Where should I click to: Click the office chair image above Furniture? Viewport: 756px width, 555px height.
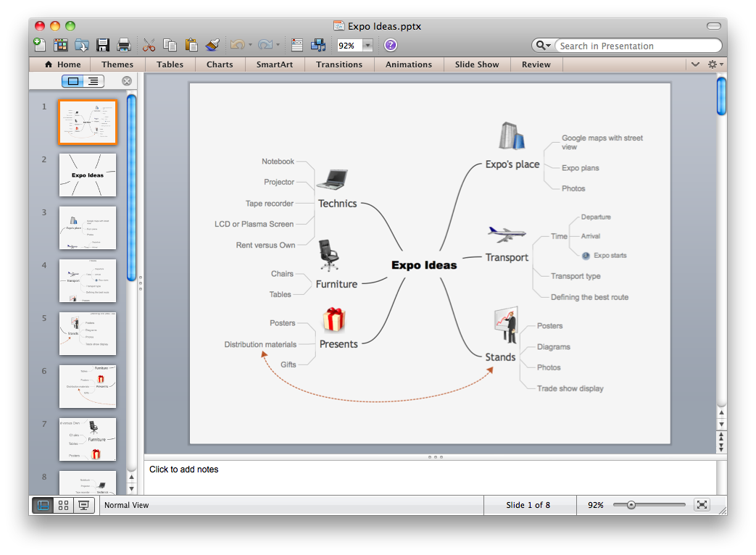329,255
